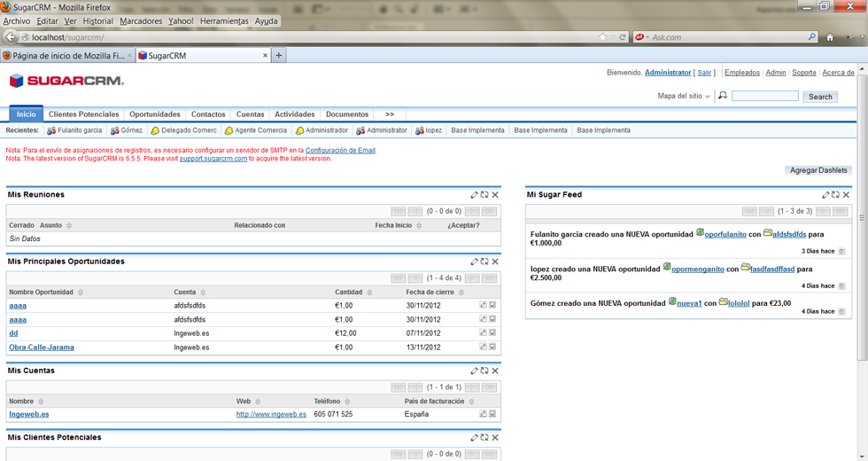Click the SugarCRM search input field
Screen dimensions: 868x461
[x=765, y=96]
